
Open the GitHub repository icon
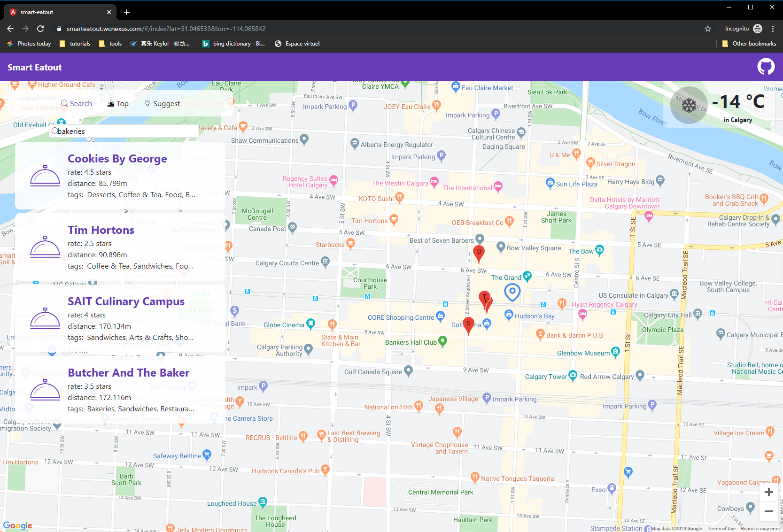[766, 67]
